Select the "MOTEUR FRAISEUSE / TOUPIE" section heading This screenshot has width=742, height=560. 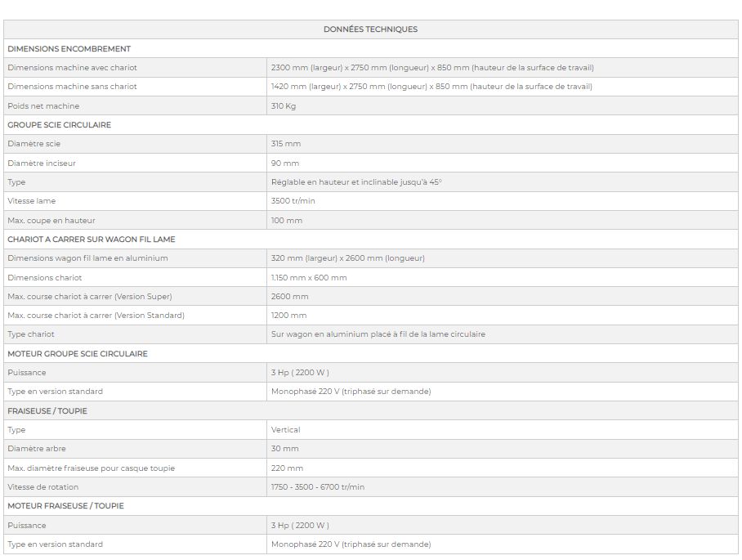65,506
